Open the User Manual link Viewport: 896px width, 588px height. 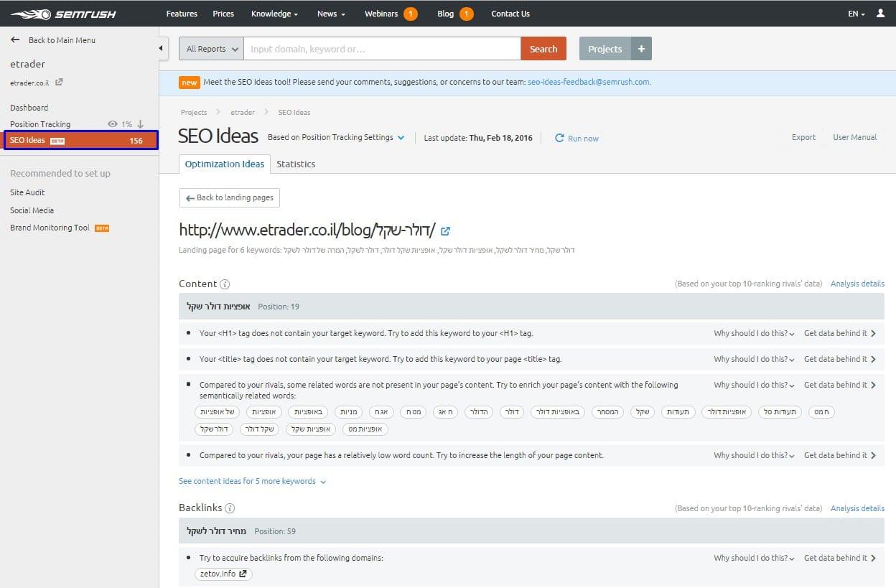(x=854, y=137)
